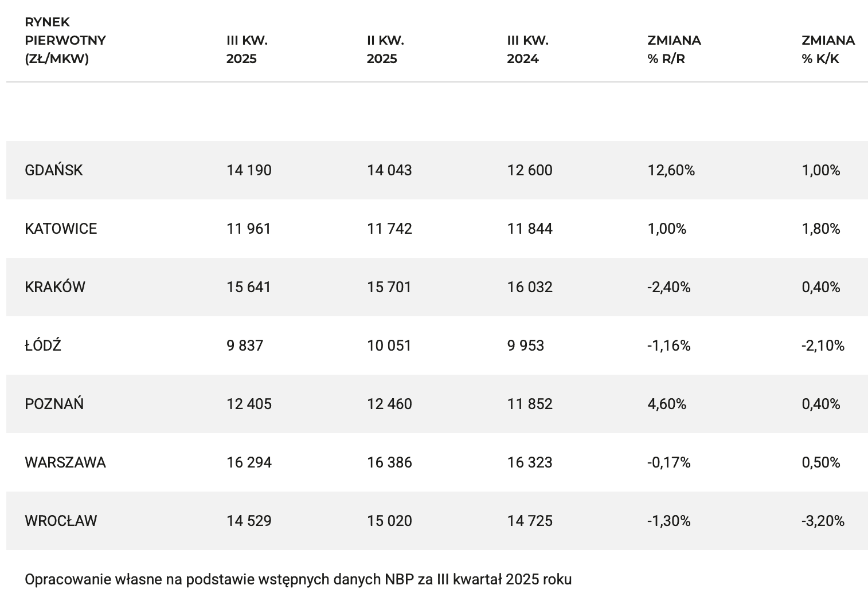Click the GDAŃSK row label

pos(54,170)
